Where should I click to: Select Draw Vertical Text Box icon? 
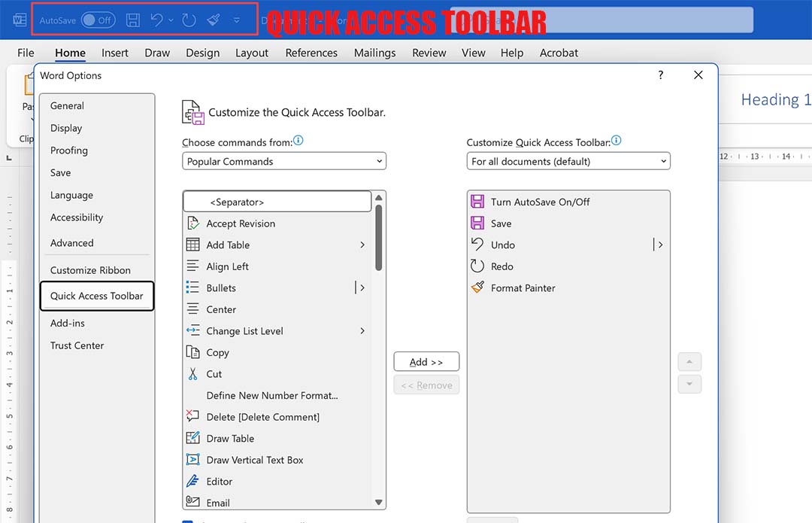192,460
